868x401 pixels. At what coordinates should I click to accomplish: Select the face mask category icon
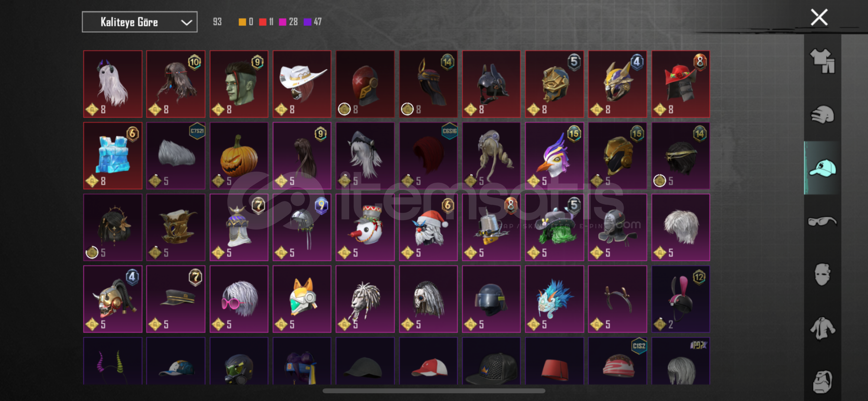[822, 275]
